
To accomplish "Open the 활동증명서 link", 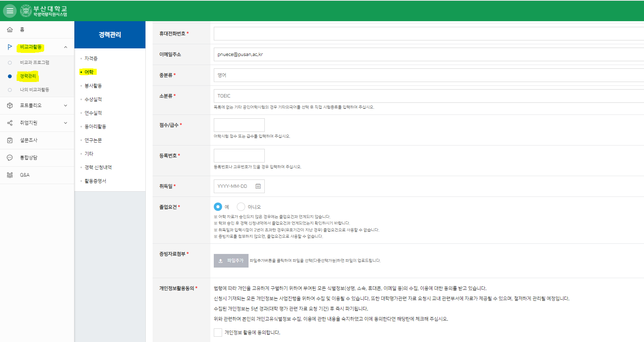I will (95, 181).
